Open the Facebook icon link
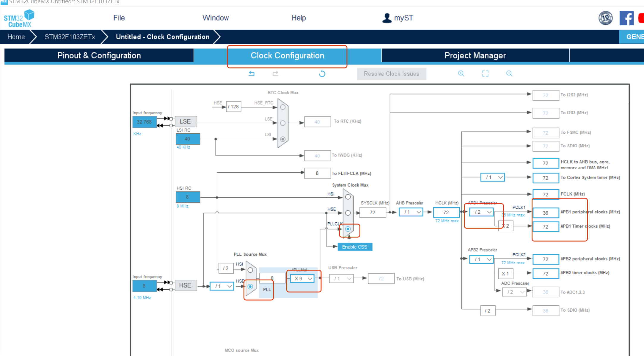Image resolution: width=644 pixels, height=356 pixels. pyautogui.click(x=626, y=18)
